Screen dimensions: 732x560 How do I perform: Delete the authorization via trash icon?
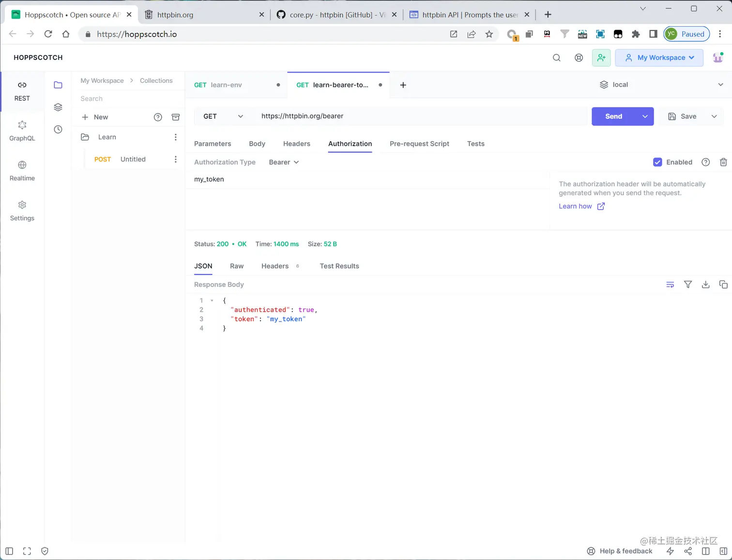tap(724, 162)
